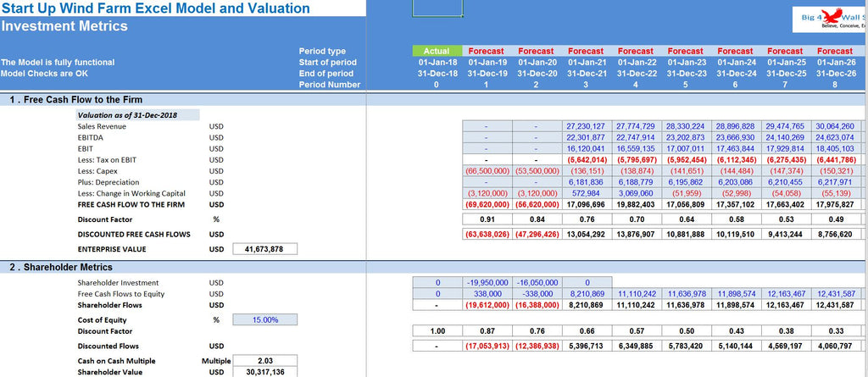Select the Shareholder Value cell showing 30,317,136
Screen dimensions: 868x377
click(x=263, y=371)
